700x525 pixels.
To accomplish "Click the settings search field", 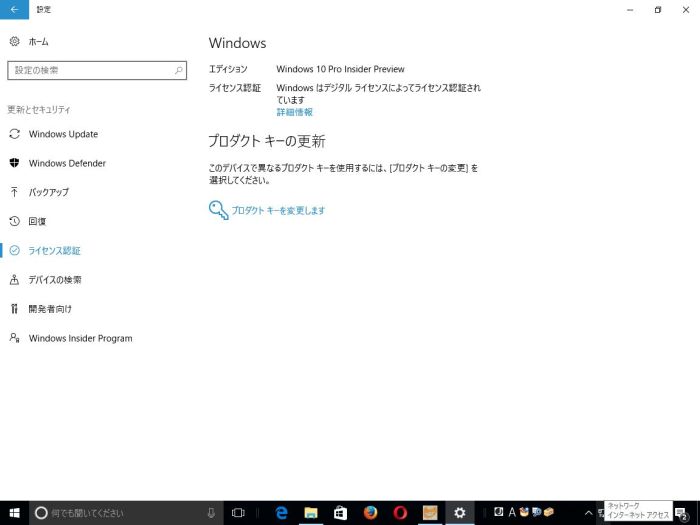I will [x=90, y=71].
